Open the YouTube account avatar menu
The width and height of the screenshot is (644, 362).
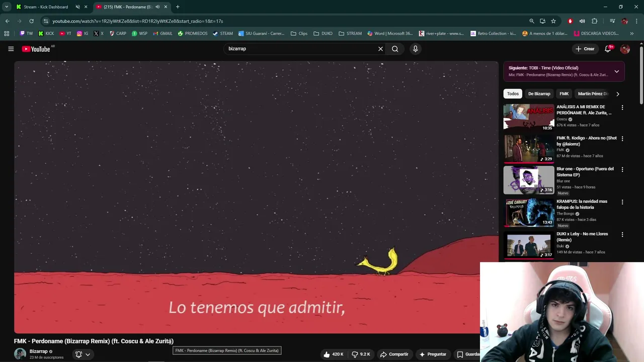click(x=625, y=49)
